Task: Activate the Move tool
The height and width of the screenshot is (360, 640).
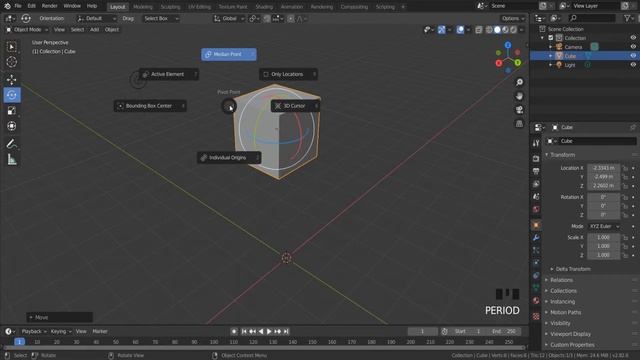Action: [x=12, y=80]
